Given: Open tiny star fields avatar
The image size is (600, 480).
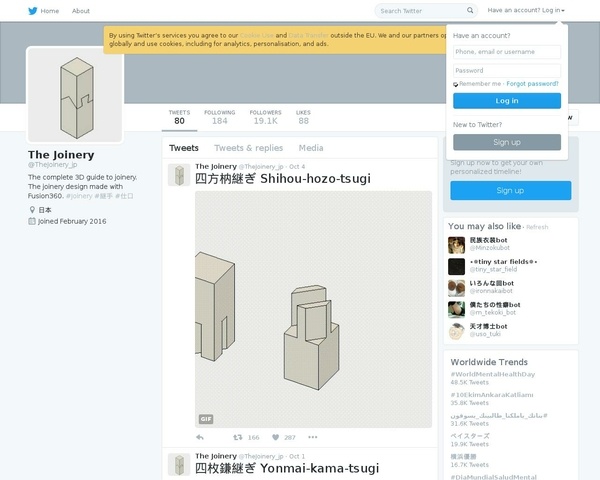Looking at the screenshot, I should (x=457, y=266).
